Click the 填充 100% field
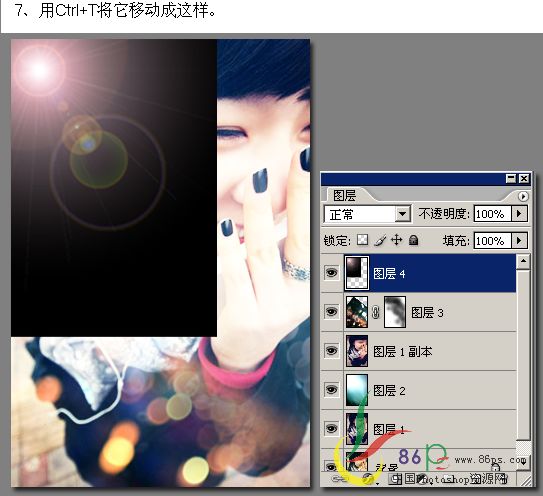Image resolution: width=543 pixels, height=496 pixels. tap(492, 240)
